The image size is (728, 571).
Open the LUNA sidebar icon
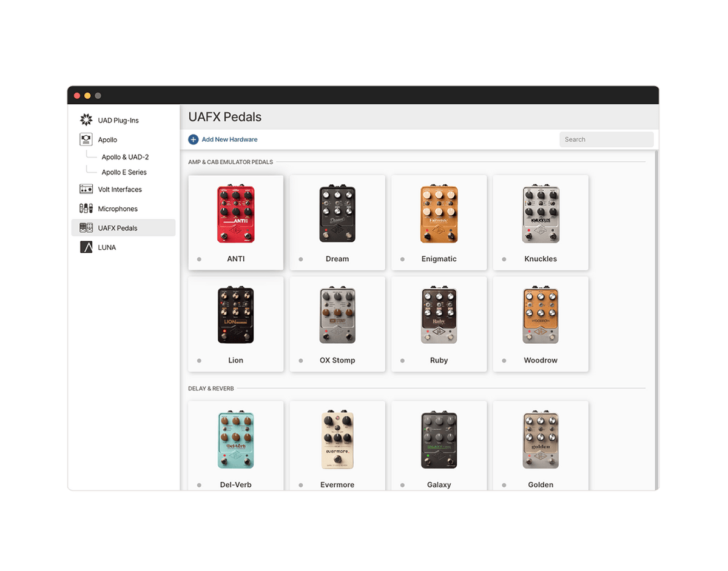(x=86, y=247)
